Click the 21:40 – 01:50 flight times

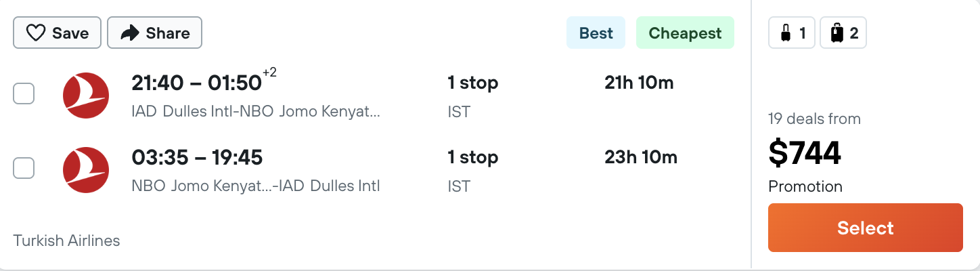[197, 83]
